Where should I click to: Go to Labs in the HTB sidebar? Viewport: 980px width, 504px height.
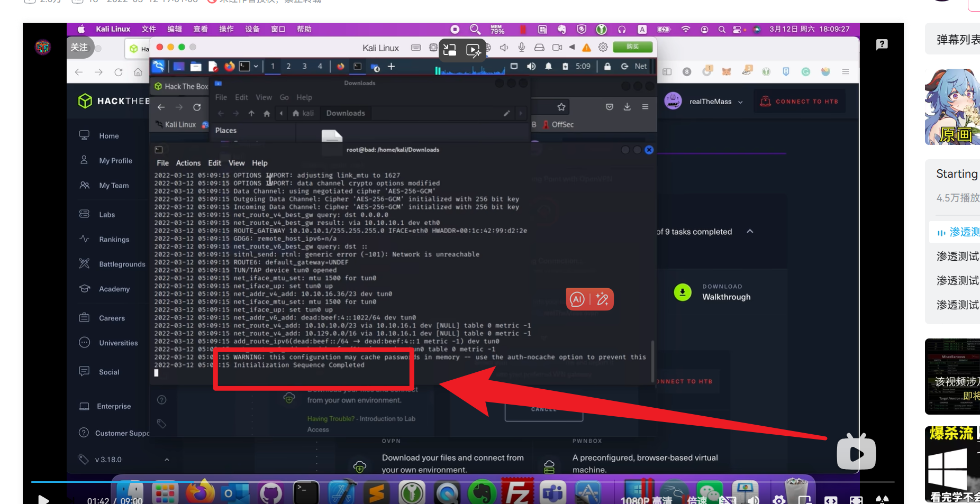[107, 214]
